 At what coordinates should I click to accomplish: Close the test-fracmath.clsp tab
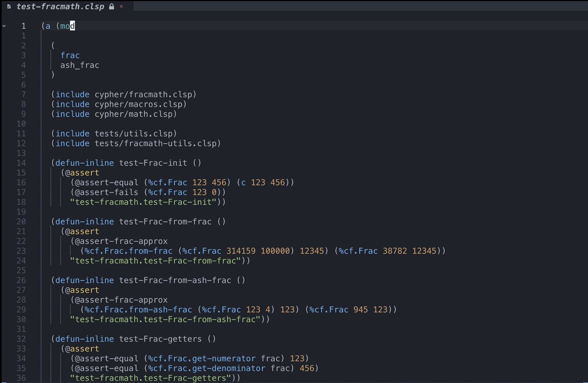pos(121,7)
